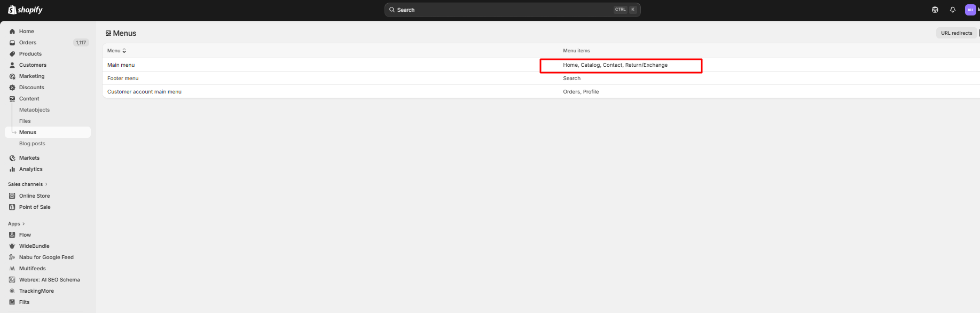Click the URL redirects button

956,33
